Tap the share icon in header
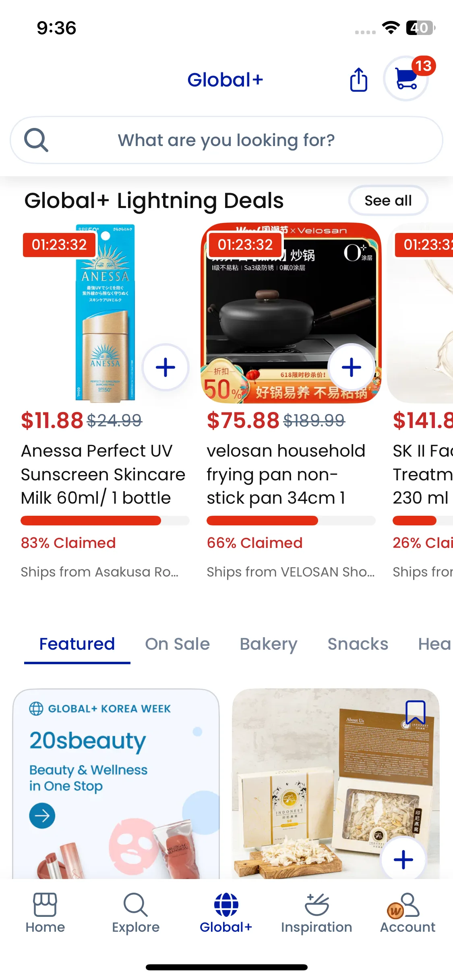This screenshot has height=980, width=453. pyautogui.click(x=358, y=80)
